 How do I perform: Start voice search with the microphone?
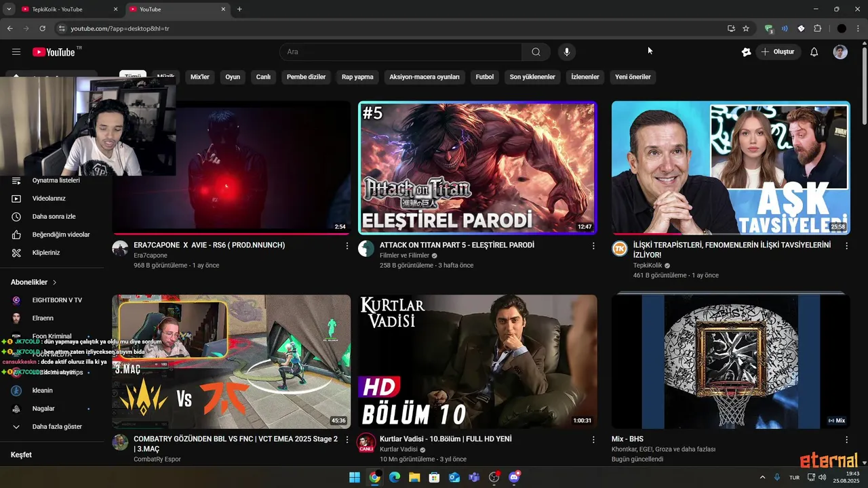click(x=566, y=52)
